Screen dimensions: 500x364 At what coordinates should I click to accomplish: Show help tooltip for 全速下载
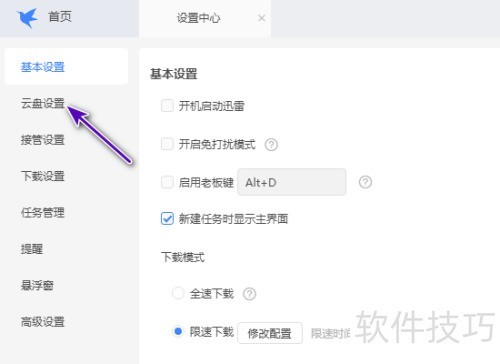(x=249, y=294)
